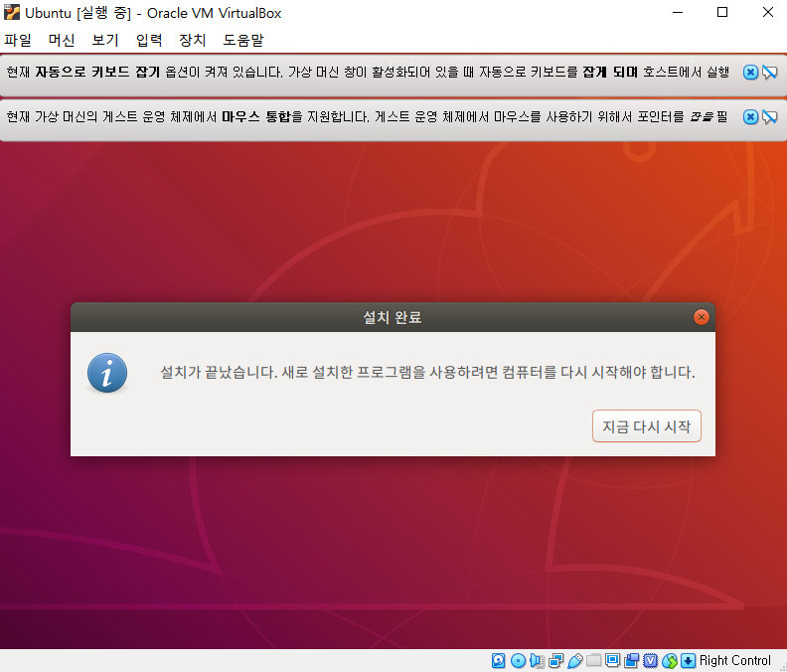Click the 설치 완료 dialog title

[x=392, y=317]
